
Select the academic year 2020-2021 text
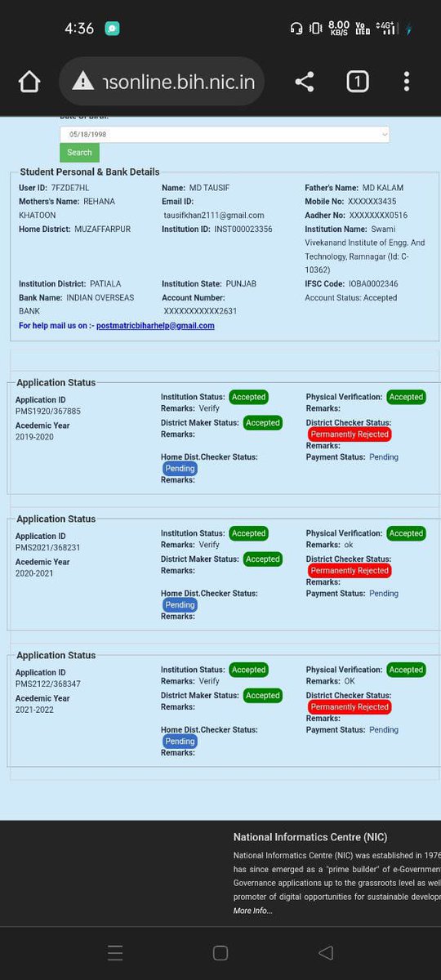35,574
